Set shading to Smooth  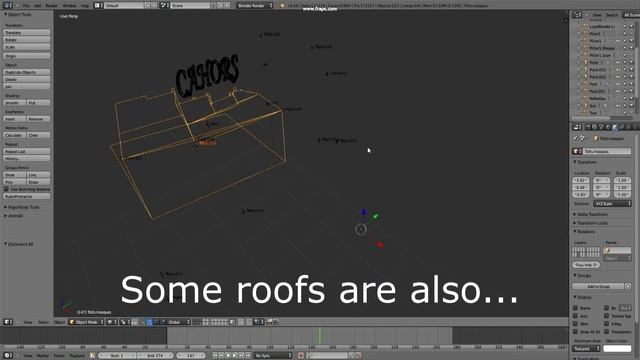point(15,103)
